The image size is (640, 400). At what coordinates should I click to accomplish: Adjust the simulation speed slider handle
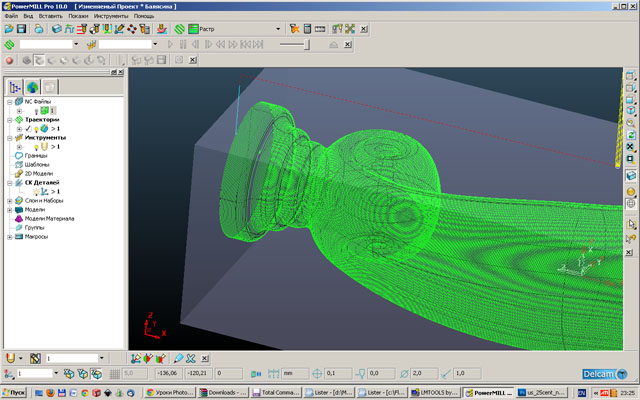click(x=307, y=44)
